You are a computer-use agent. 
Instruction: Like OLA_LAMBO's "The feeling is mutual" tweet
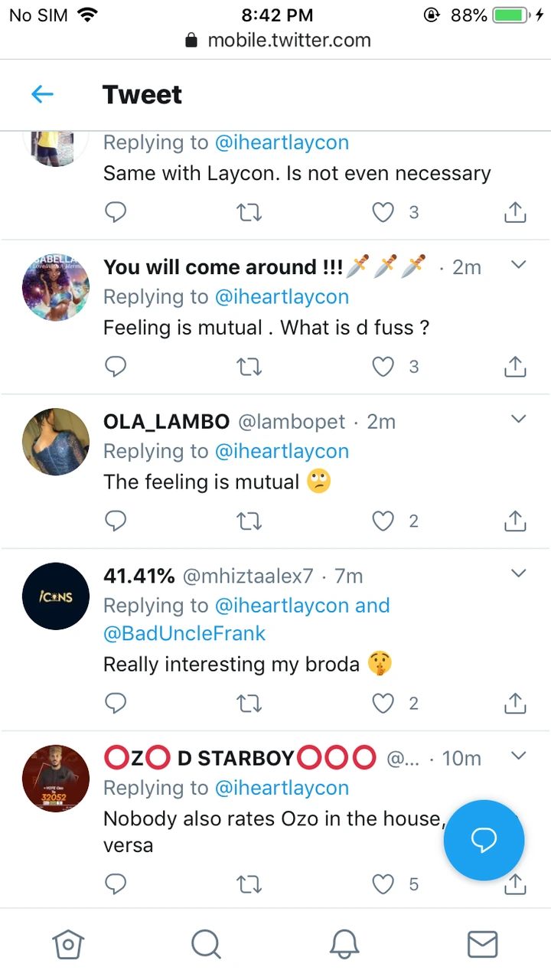383,521
